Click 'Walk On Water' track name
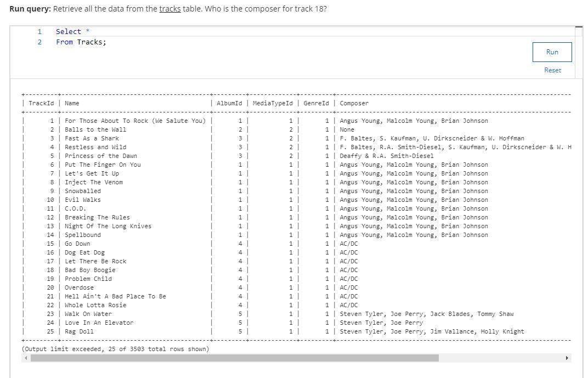Viewport: 588px width, 378px height. [x=88, y=314]
